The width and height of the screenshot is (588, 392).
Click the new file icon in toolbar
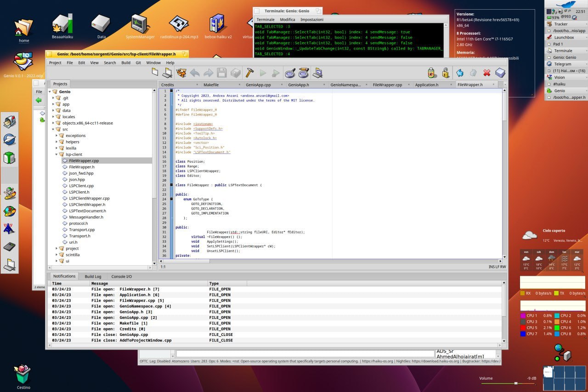pos(155,73)
